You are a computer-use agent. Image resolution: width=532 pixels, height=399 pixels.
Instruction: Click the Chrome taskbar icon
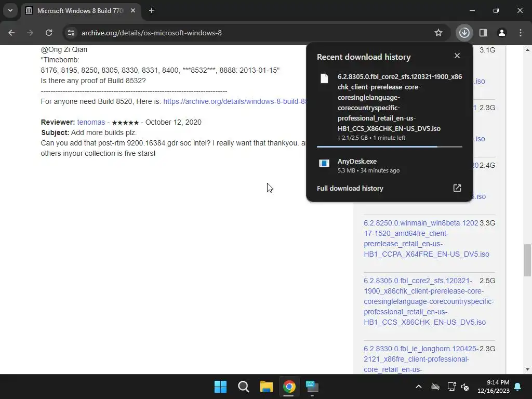[x=289, y=387]
